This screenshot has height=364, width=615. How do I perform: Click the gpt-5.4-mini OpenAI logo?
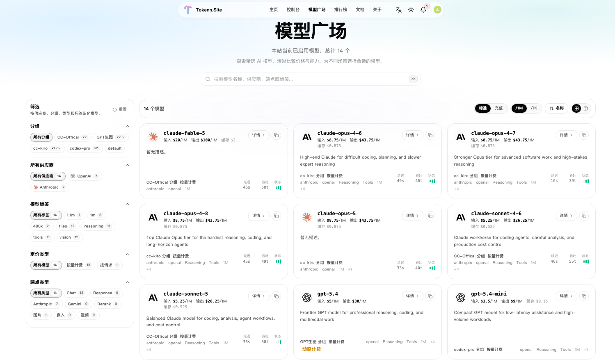(461, 298)
